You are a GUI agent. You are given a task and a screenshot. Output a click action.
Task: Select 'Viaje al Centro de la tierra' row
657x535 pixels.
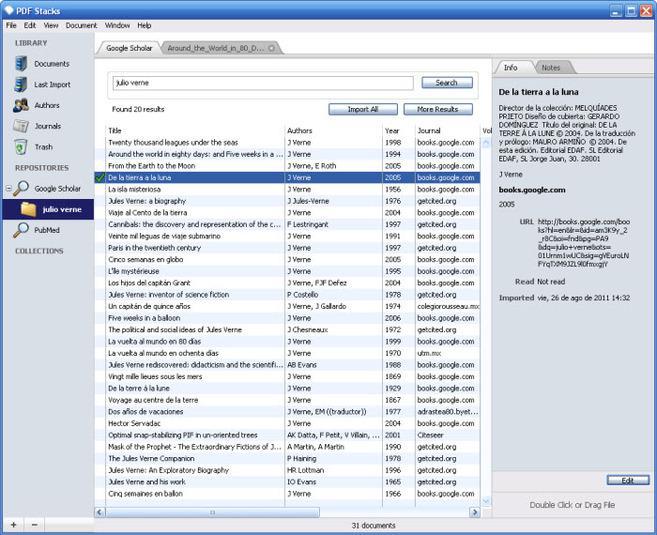[287, 213]
